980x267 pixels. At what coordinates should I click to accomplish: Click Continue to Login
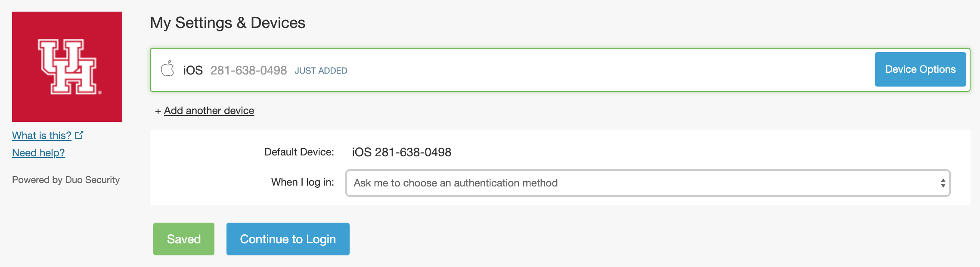[288, 239]
